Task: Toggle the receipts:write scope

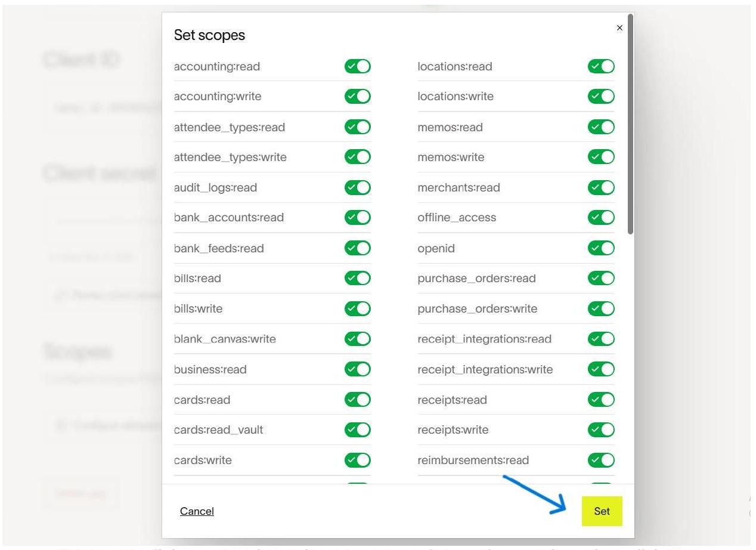Action: tap(601, 430)
